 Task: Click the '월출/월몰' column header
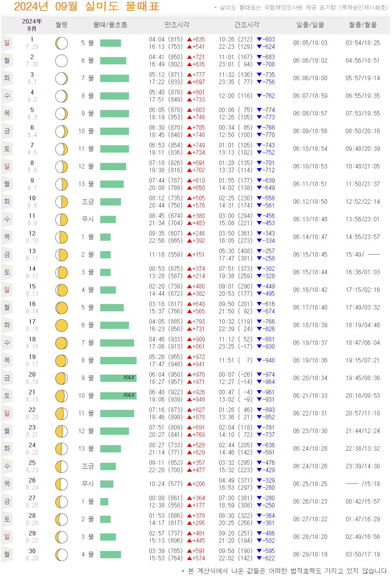[x=363, y=25]
